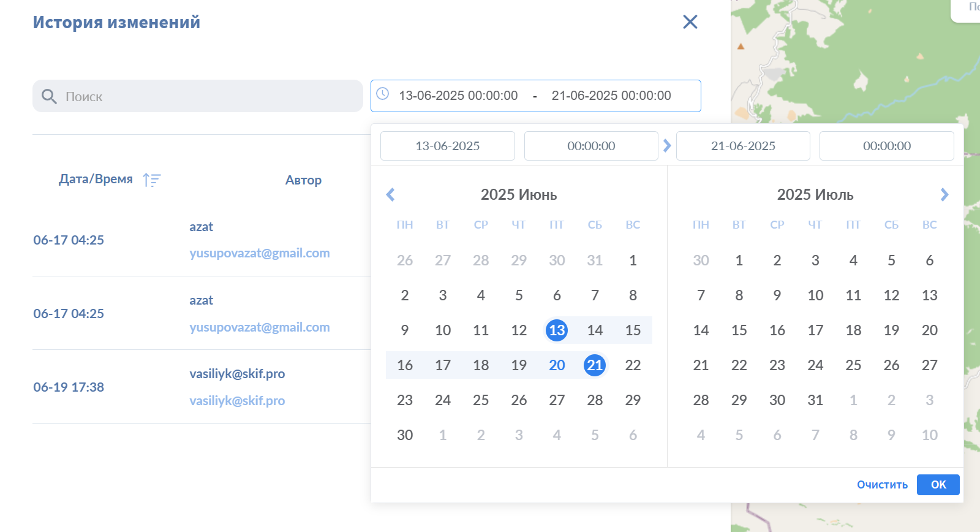Click arrow between start and end date
Viewport: 980px width, 532px height.
pyautogui.click(x=667, y=146)
